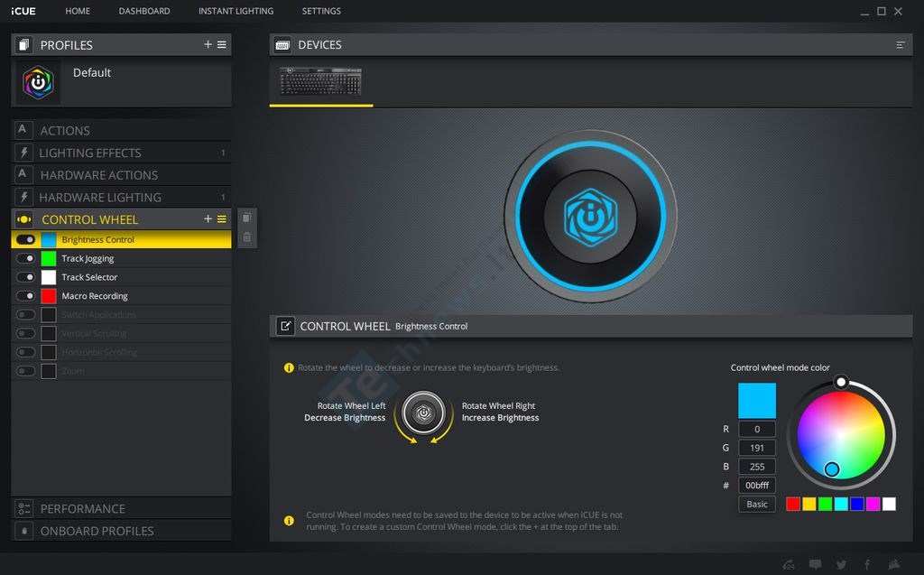Pick the magenta basic color swatch
This screenshot has width=924, height=575.
[873, 504]
